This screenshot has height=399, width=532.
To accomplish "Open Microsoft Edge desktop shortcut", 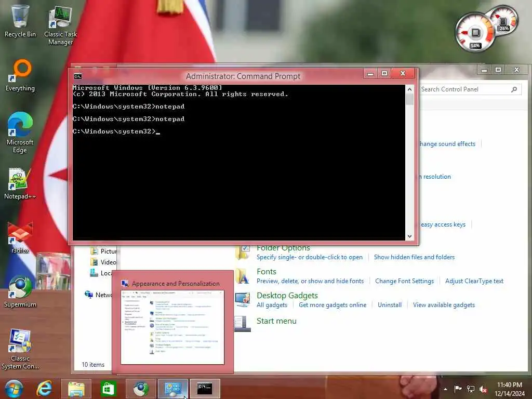I will pyautogui.click(x=20, y=132).
